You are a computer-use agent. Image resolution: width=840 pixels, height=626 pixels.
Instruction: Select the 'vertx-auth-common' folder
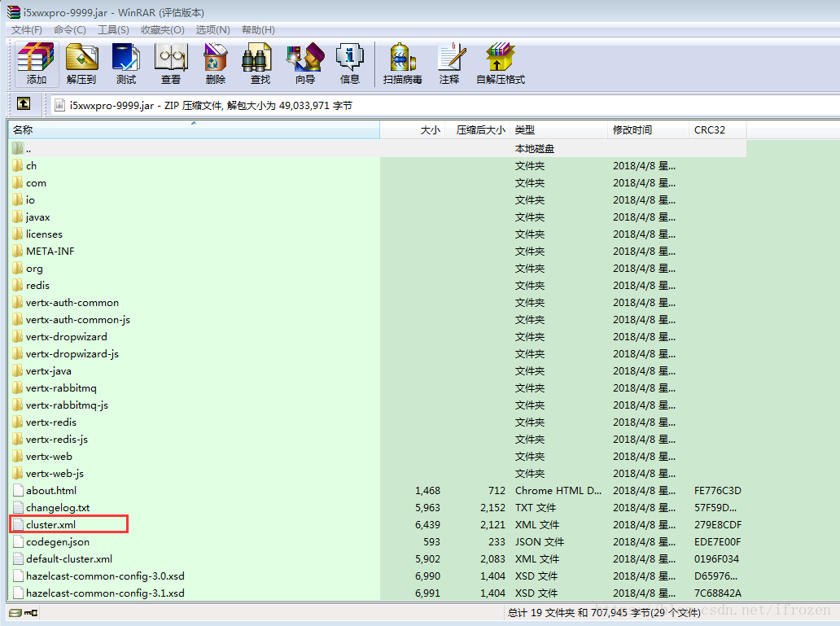(x=66, y=303)
